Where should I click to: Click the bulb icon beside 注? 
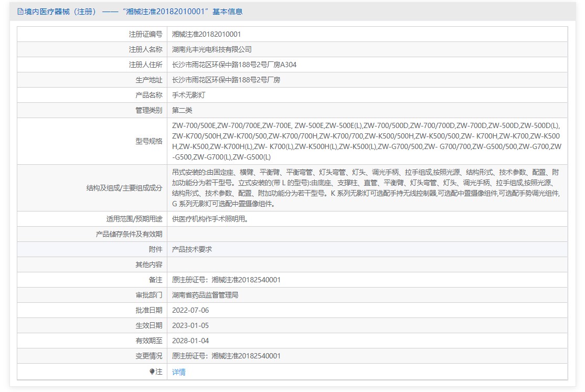[x=152, y=372]
